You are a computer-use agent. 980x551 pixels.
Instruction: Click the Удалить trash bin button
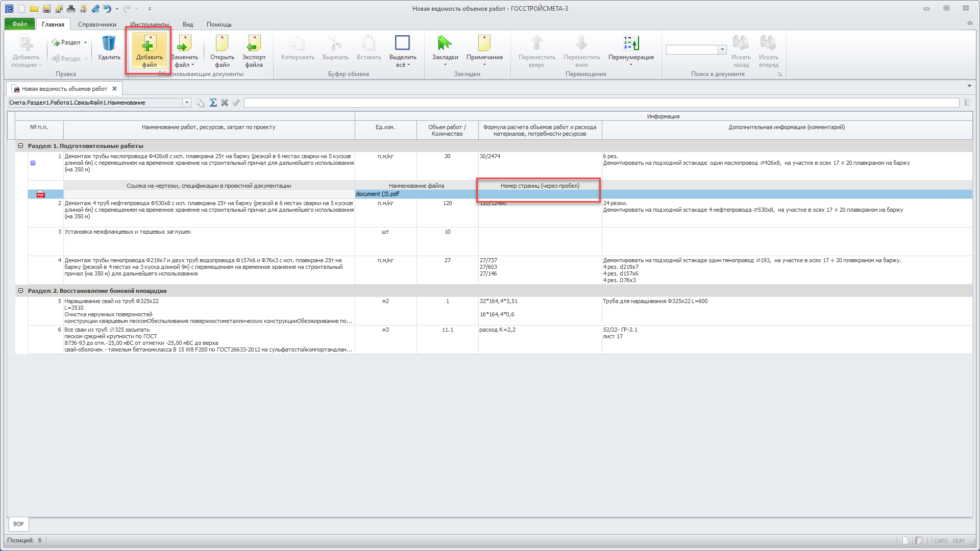tap(109, 48)
